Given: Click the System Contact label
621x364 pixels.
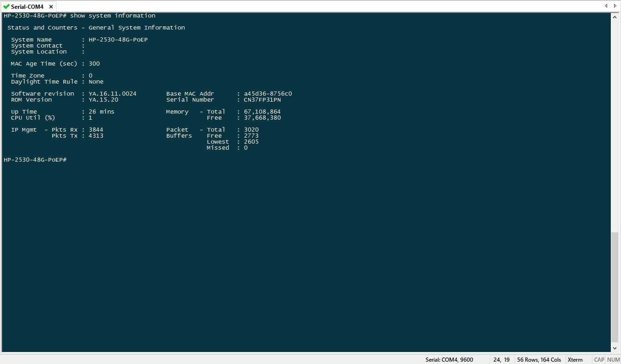Looking at the screenshot, I should coord(37,46).
